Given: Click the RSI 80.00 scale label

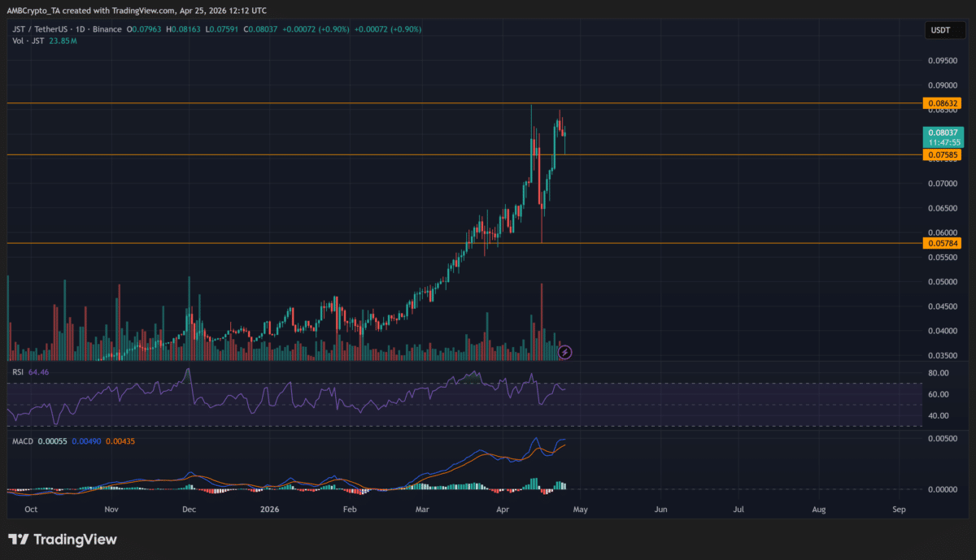Looking at the screenshot, I should [938, 373].
